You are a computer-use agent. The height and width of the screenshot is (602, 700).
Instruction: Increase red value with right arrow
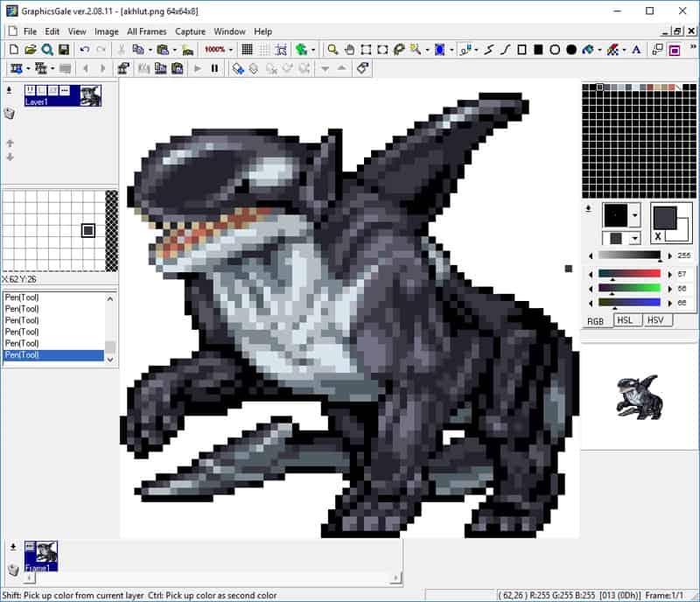669,274
